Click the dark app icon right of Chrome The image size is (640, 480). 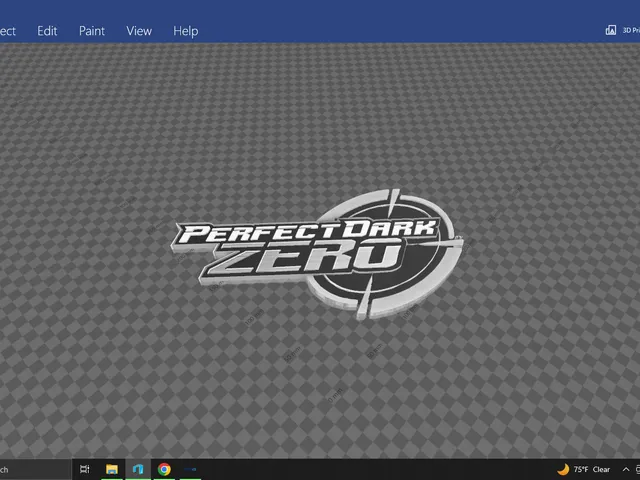point(190,469)
